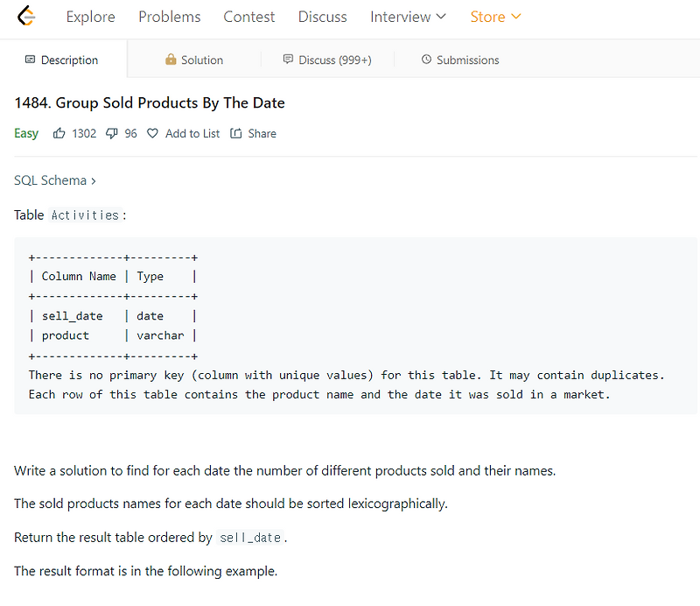700x606 pixels.
Task: Open the Interview dropdown
Action: coord(408,17)
